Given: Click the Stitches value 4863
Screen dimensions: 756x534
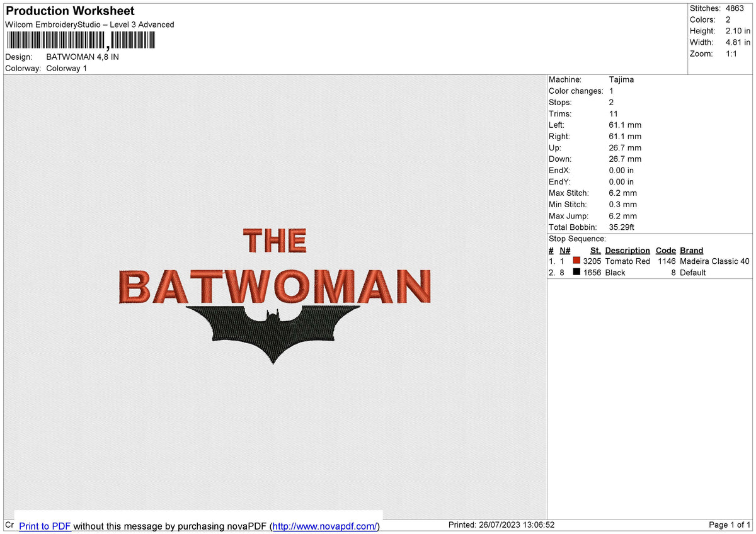Looking at the screenshot, I should click(735, 8).
